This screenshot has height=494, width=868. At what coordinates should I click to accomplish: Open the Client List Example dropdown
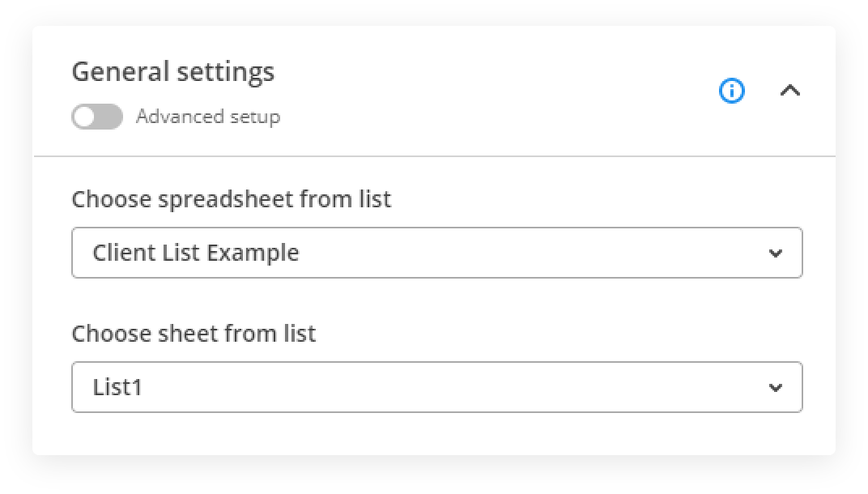(x=436, y=253)
